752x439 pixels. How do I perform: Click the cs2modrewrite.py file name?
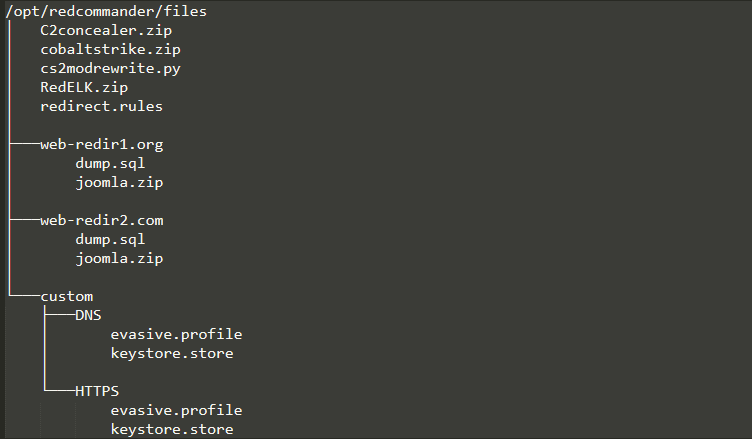(110, 69)
